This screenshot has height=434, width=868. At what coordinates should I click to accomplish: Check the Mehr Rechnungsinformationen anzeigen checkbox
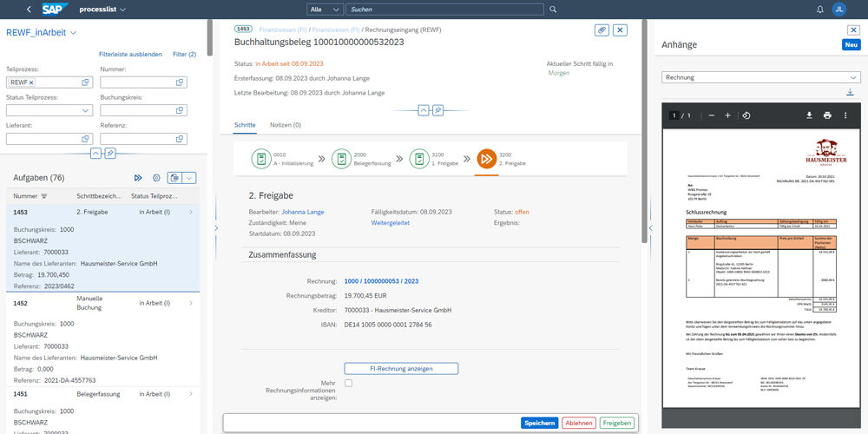348,383
